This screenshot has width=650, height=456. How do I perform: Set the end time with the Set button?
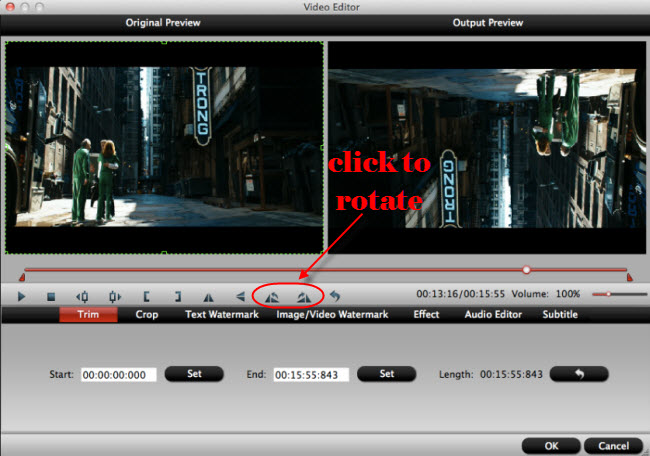tap(386, 374)
